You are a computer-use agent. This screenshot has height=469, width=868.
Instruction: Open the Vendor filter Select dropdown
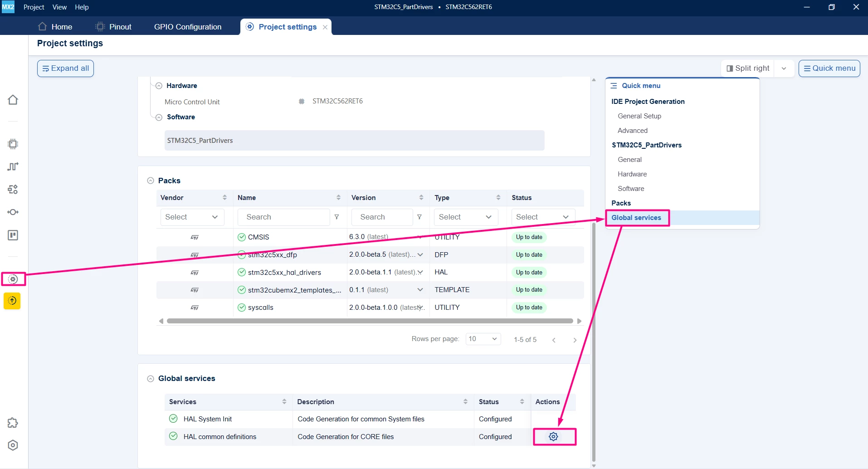(x=192, y=217)
